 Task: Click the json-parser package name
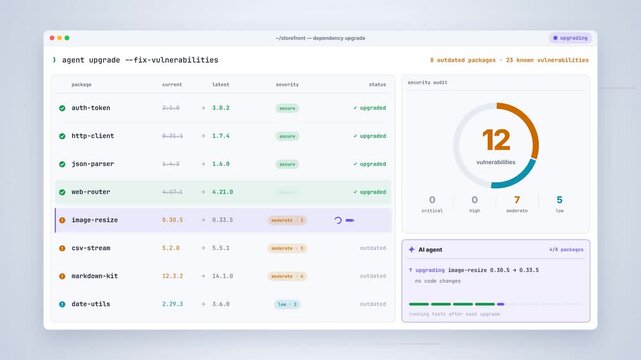click(x=93, y=164)
